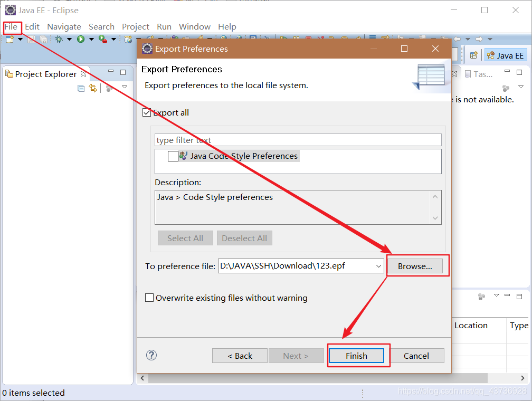
Task: Open the Run dropdown arrow
Action: 91,40
